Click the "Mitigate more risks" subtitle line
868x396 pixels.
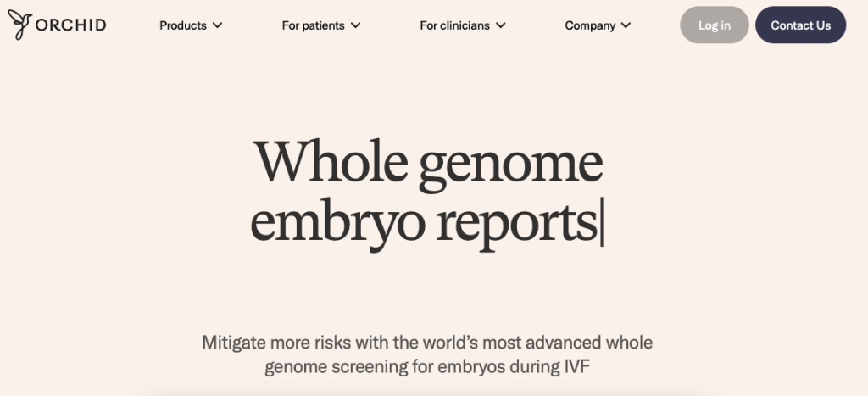pyautogui.click(x=427, y=343)
